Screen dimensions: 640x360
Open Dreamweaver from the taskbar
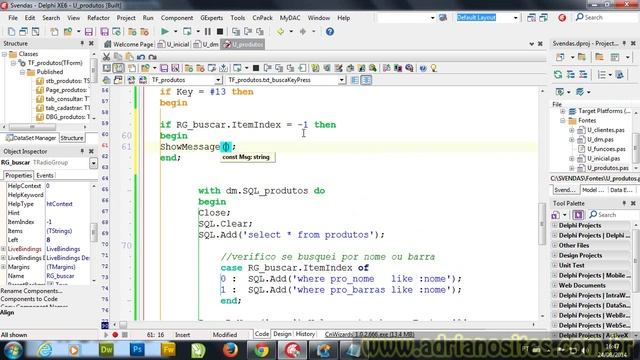coord(106,350)
